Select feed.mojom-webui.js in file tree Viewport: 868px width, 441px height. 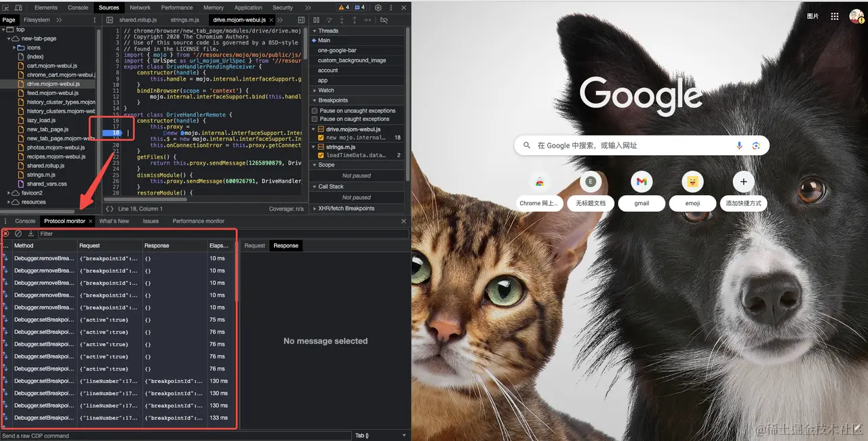[53, 93]
